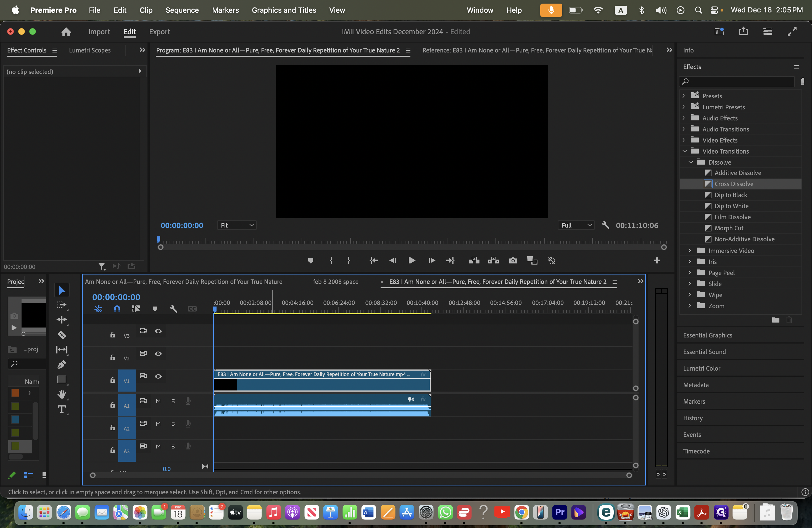812x528 pixels.
Task: Click Mark In in the Program monitor
Action: coord(331,261)
